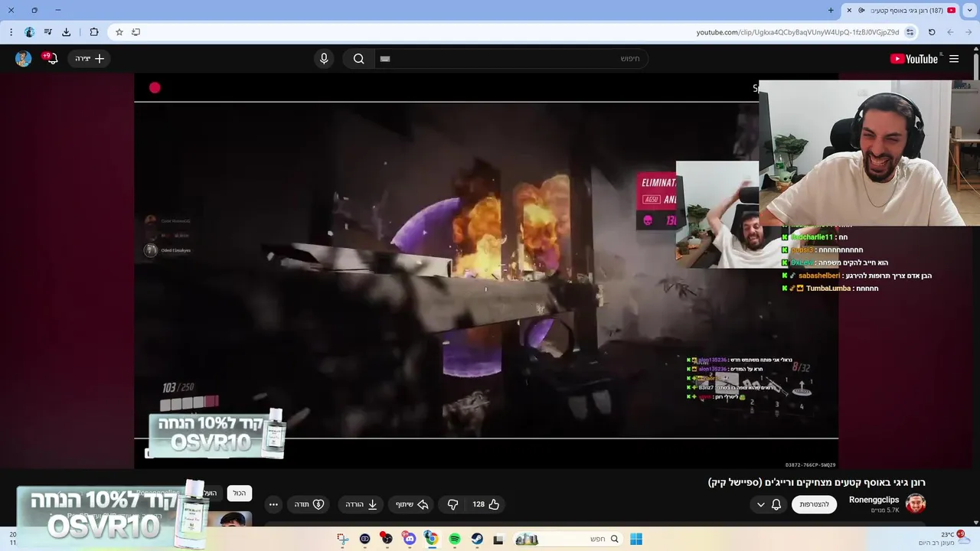980x551 pixels.
Task: Open notifications bell with +9 badge
Action: 52,59
